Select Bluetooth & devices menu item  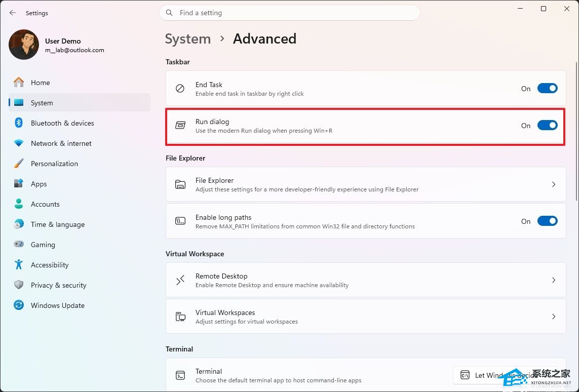tap(80, 123)
